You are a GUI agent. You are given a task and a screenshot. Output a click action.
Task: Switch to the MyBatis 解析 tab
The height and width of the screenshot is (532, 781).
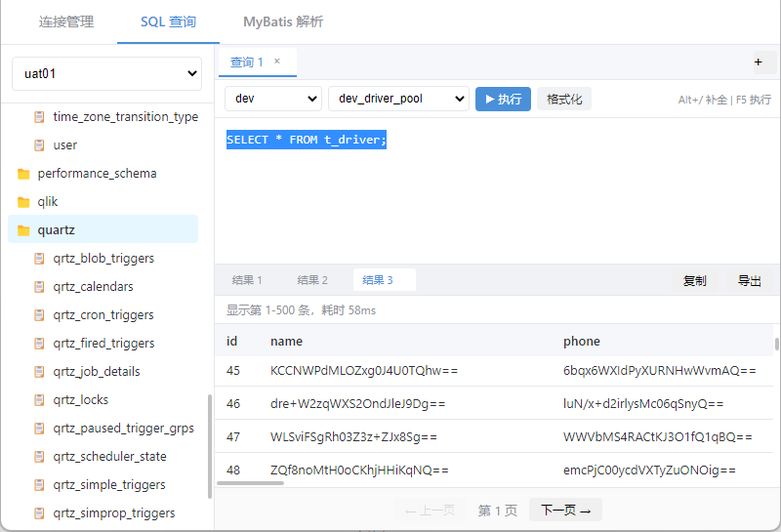[283, 21]
